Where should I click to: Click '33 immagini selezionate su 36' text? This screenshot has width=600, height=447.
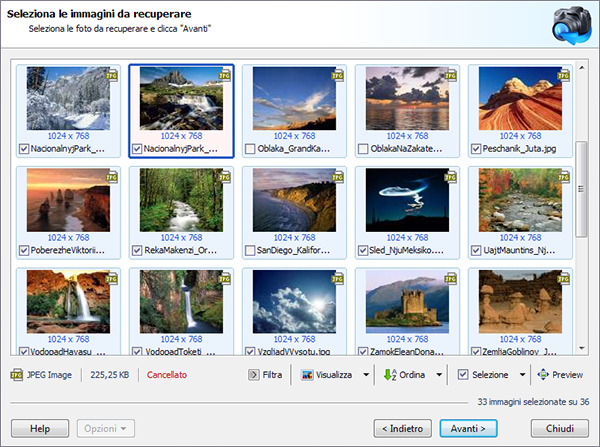click(x=533, y=402)
